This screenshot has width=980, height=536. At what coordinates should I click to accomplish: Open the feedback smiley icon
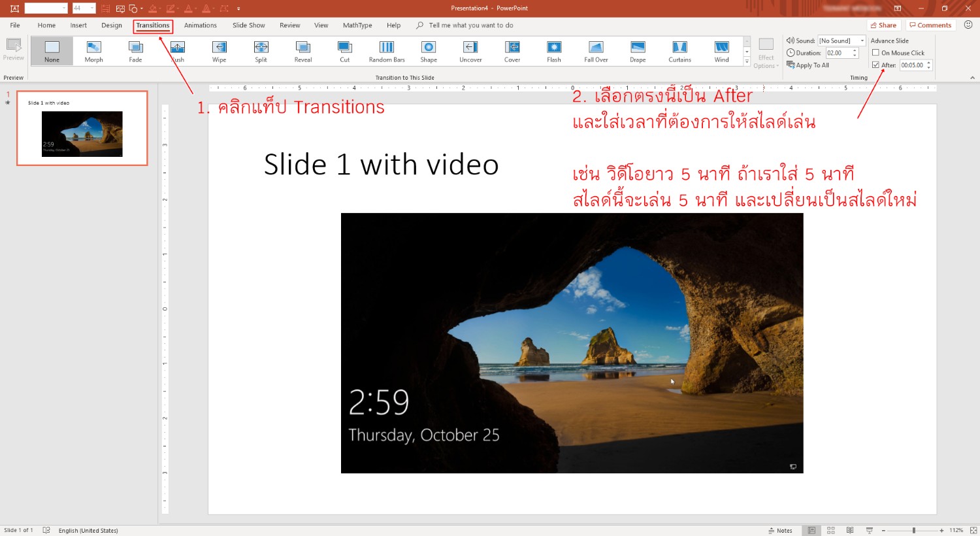coord(968,25)
